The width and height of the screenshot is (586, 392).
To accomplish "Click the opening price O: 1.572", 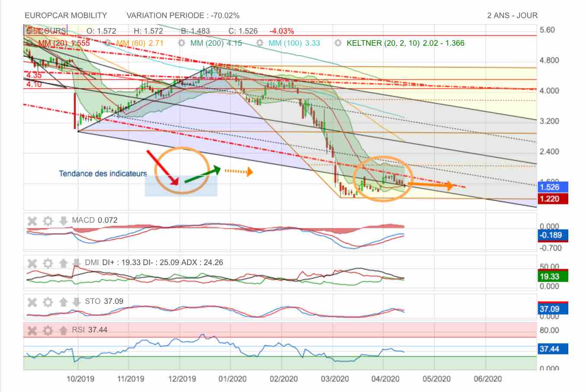I will pos(101,31).
